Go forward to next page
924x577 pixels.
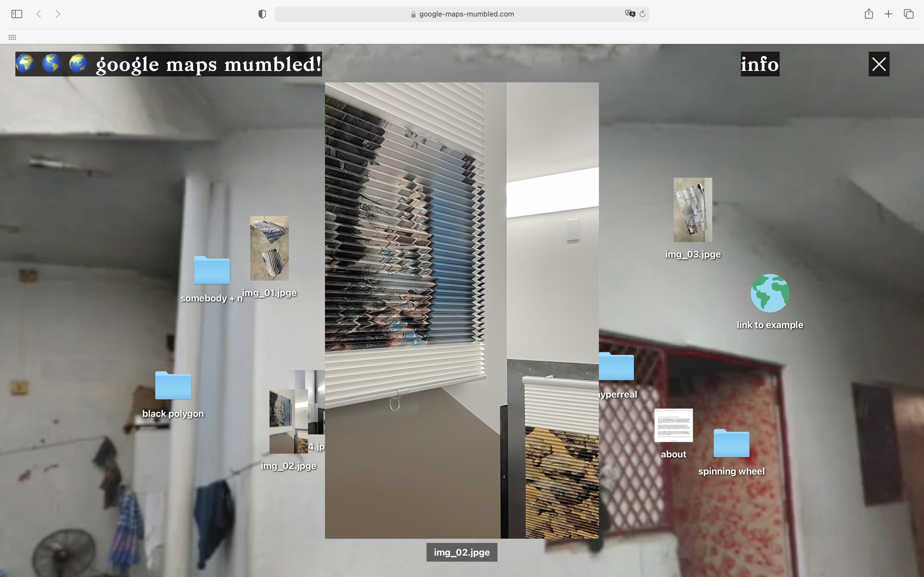[x=58, y=14]
